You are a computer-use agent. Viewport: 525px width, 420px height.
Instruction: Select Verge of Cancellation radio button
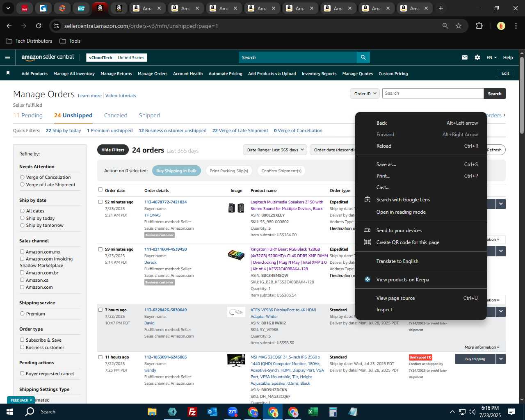click(22, 177)
